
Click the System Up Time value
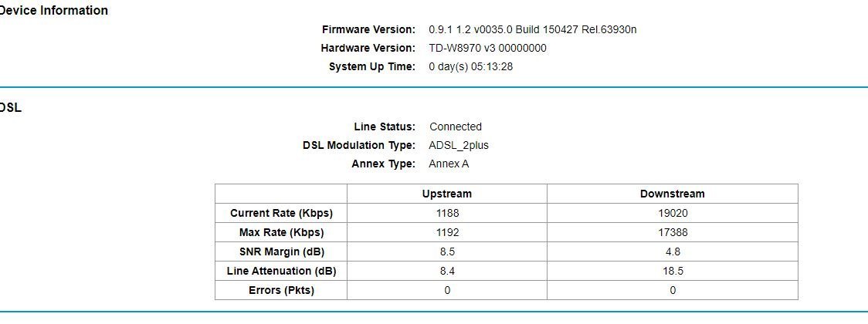coord(470,66)
